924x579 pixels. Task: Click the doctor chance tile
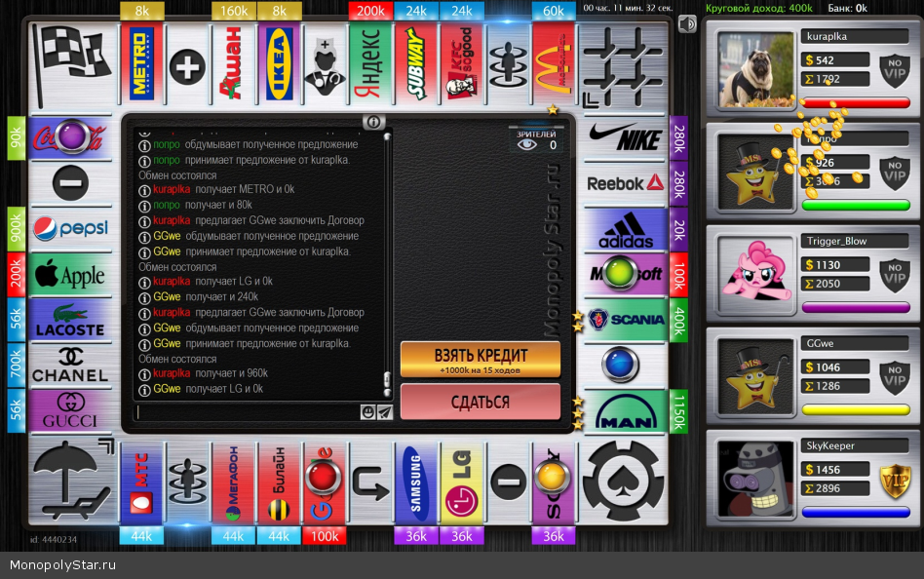(325, 63)
